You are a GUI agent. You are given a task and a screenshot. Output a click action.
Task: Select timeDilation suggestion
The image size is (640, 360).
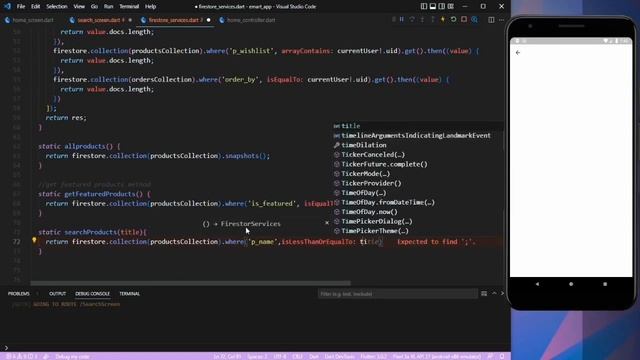coord(418,145)
